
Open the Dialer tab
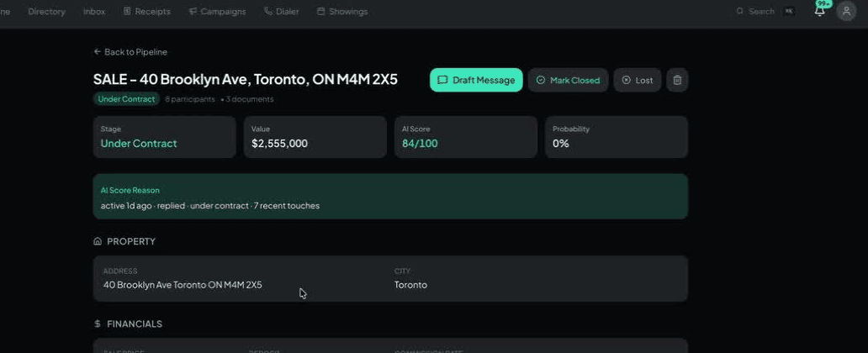coord(282,12)
